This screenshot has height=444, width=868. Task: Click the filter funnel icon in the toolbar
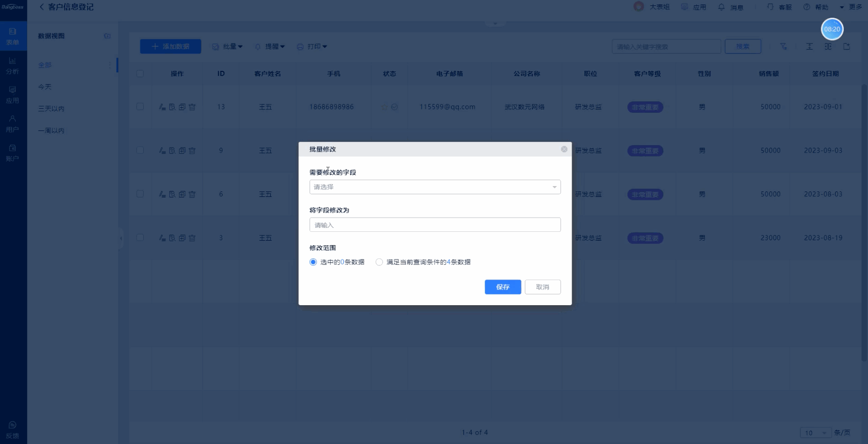tap(783, 46)
